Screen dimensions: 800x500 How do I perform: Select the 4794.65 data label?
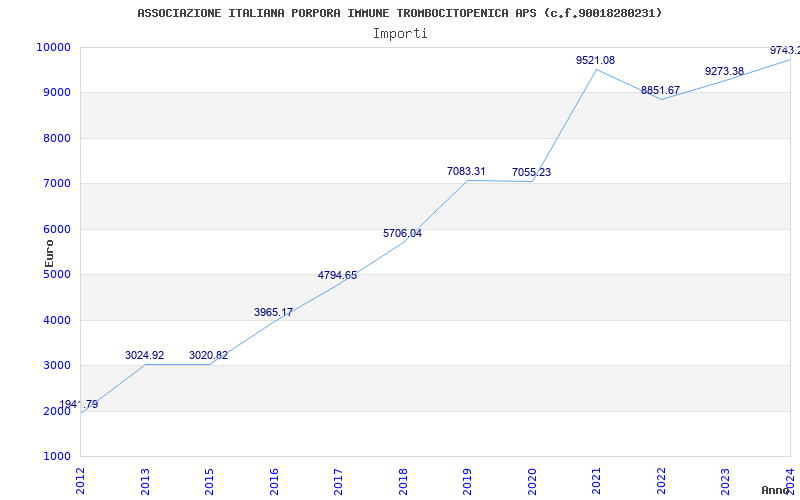pyautogui.click(x=337, y=276)
